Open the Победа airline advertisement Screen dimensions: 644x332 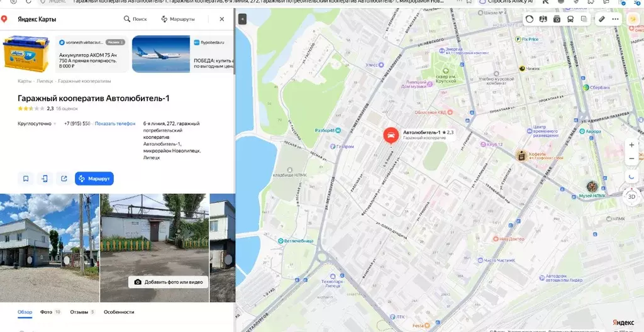[183, 54]
